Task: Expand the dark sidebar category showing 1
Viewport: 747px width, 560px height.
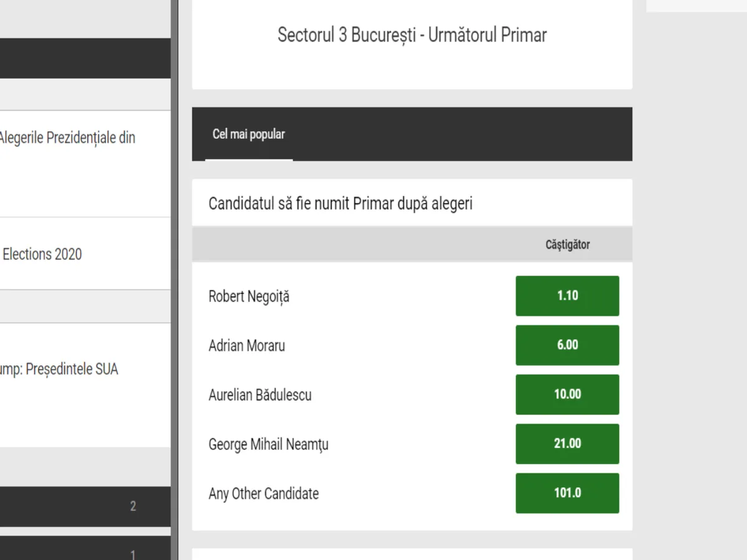Action: tap(85, 551)
